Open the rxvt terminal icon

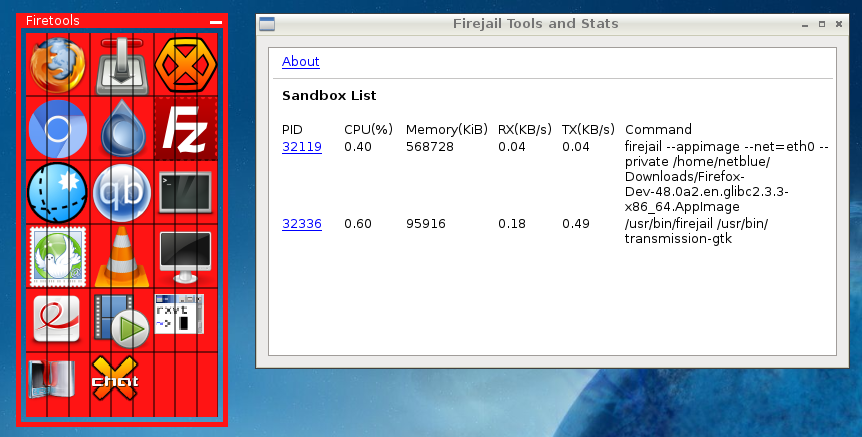click(x=179, y=314)
